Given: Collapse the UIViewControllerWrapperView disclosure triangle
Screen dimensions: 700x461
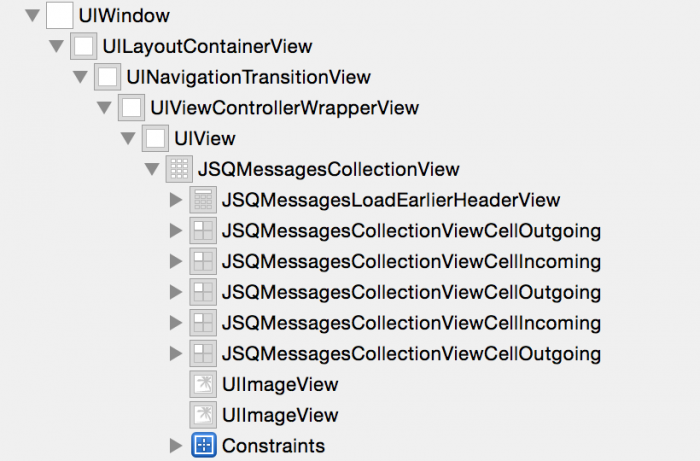Looking at the screenshot, I should click(x=104, y=108).
